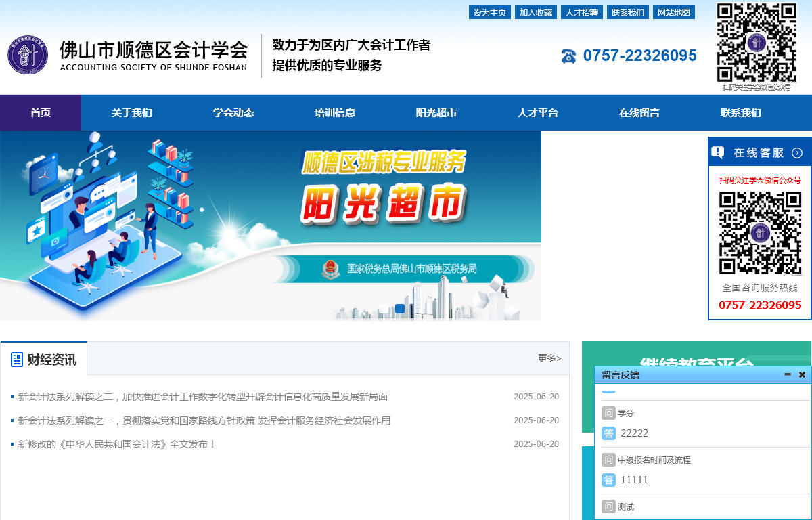The height and width of the screenshot is (520, 812).
Task: Click the 答 icon beside 11111
Action: [608, 480]
